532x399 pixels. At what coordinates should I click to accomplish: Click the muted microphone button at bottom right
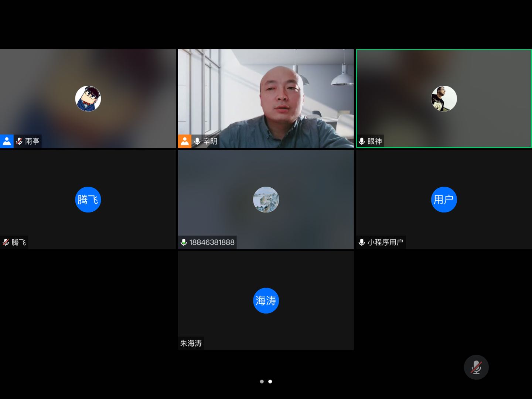point(476,367)
